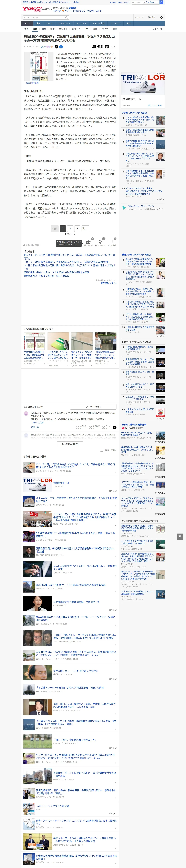Open video ranking item 【速報】台風5号発生へ
The height and width of the screenshot is (868, 186).
[139, 348]
